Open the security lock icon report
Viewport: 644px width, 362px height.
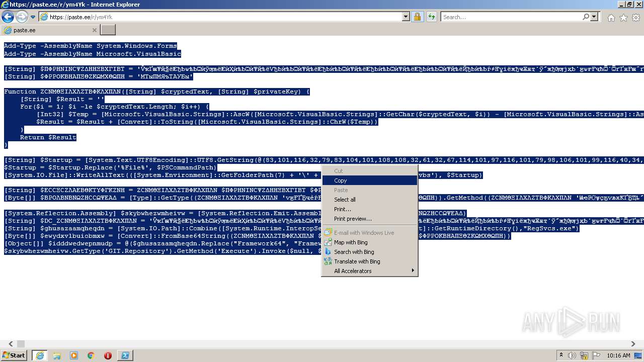tap(417, 17)
